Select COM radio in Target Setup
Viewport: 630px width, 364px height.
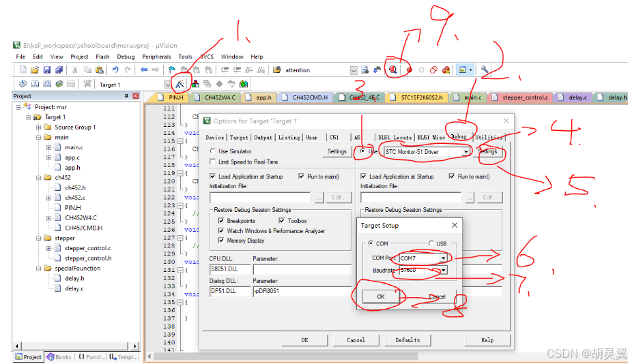(x=371, y=243)
